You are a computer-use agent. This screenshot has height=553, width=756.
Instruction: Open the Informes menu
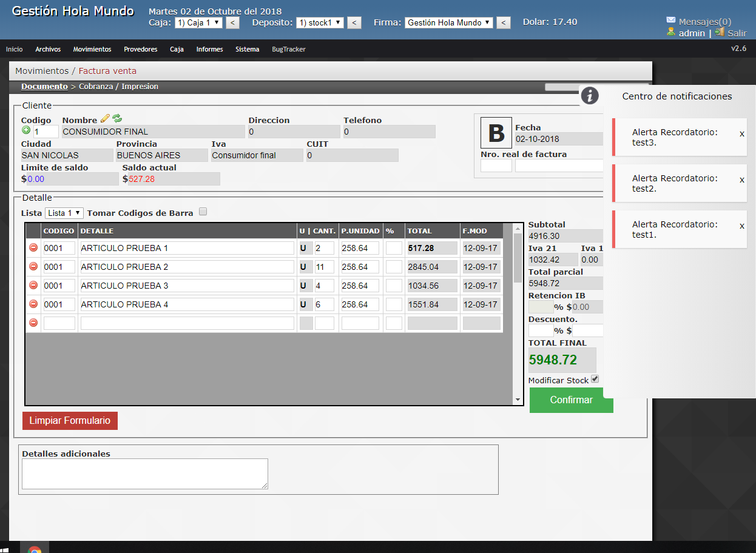[209, 49]
